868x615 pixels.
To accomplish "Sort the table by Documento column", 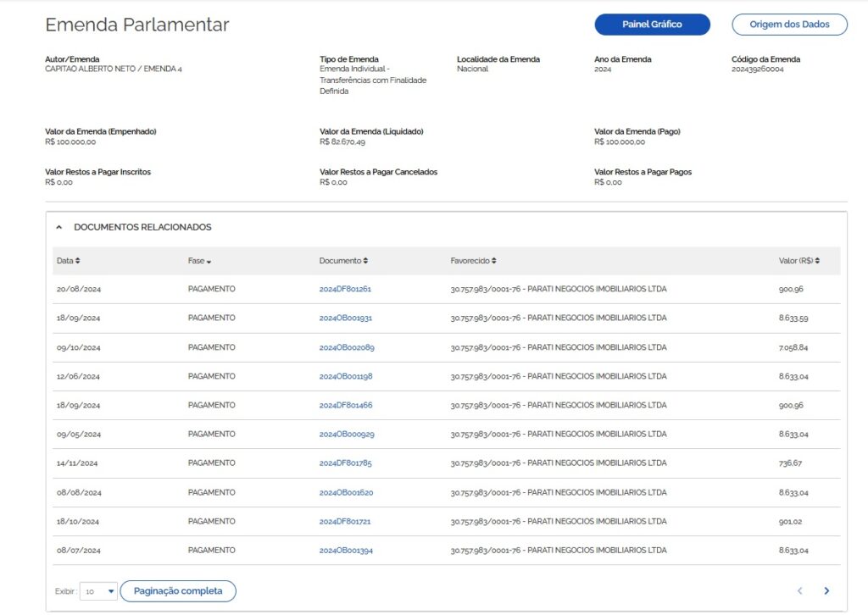I will tap(343, 261).
